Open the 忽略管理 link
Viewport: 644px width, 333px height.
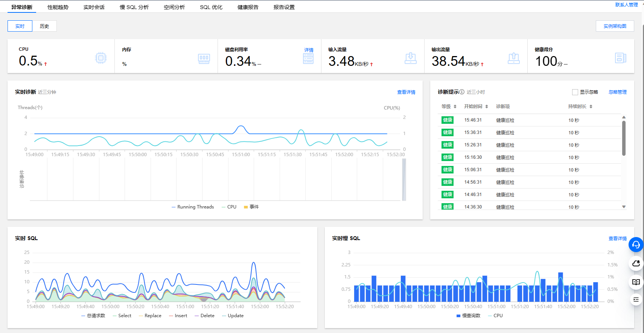click(x=618, y=92)
